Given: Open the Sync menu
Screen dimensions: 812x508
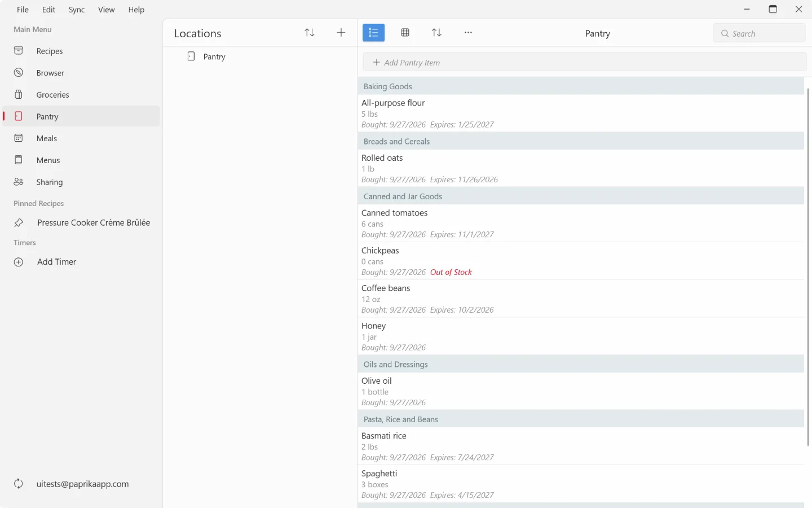Looking at the screenshot, I should 77,10.
